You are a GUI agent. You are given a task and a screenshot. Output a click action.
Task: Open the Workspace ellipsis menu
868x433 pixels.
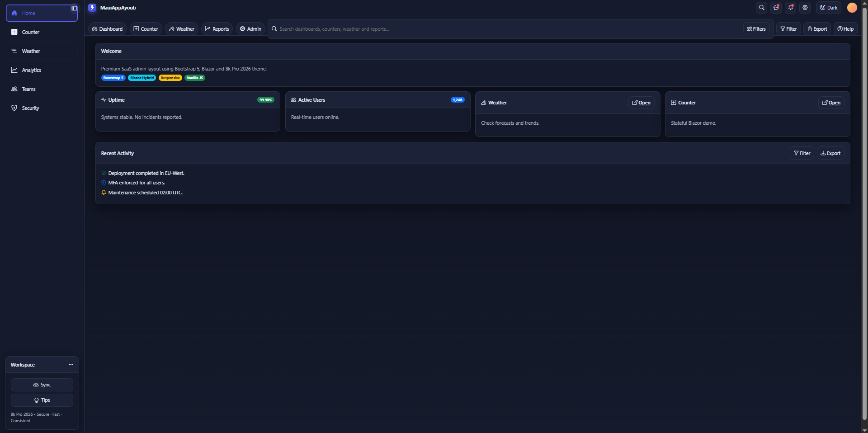71,365
